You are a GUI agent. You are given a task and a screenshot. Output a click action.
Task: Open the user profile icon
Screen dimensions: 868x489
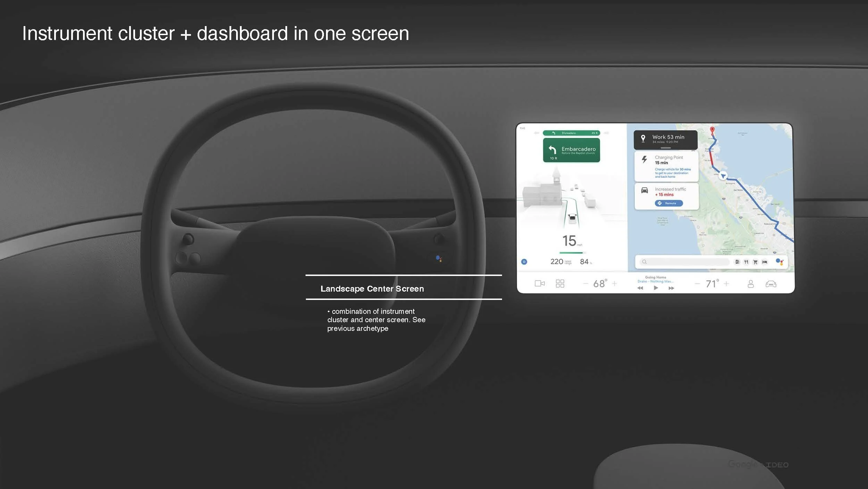tap(751, 284)
